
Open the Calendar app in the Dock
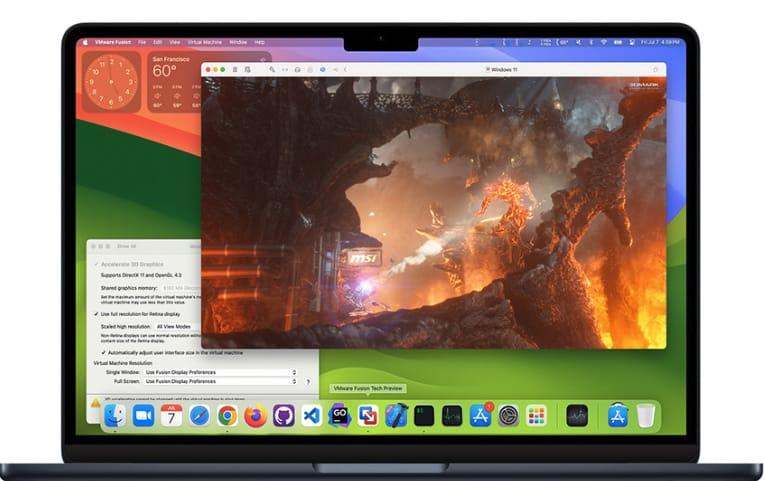pos(171,416)
